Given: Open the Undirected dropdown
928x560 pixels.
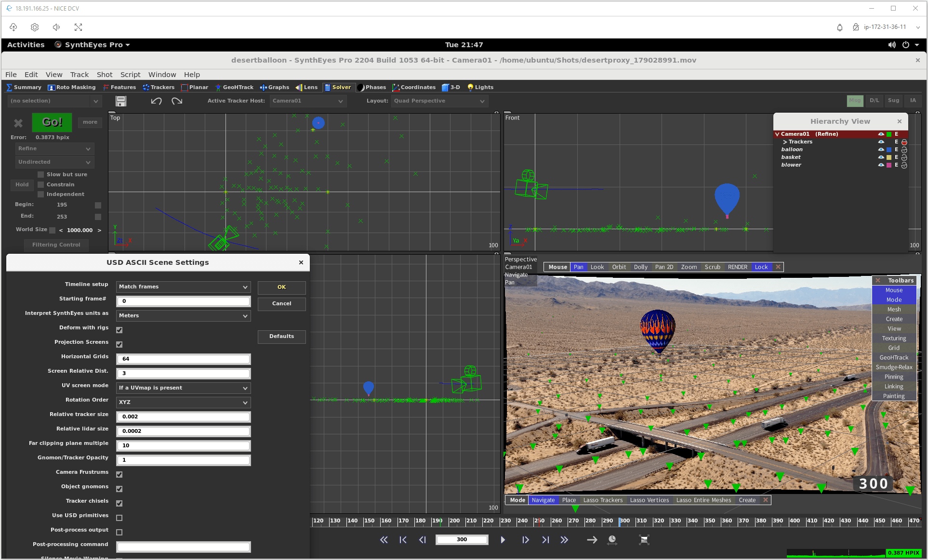Looking at the screenshot, I should point(54,162).
